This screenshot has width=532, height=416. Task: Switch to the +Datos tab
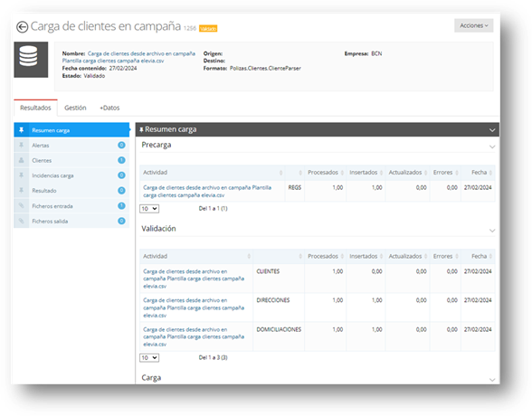tap(109, 108)
